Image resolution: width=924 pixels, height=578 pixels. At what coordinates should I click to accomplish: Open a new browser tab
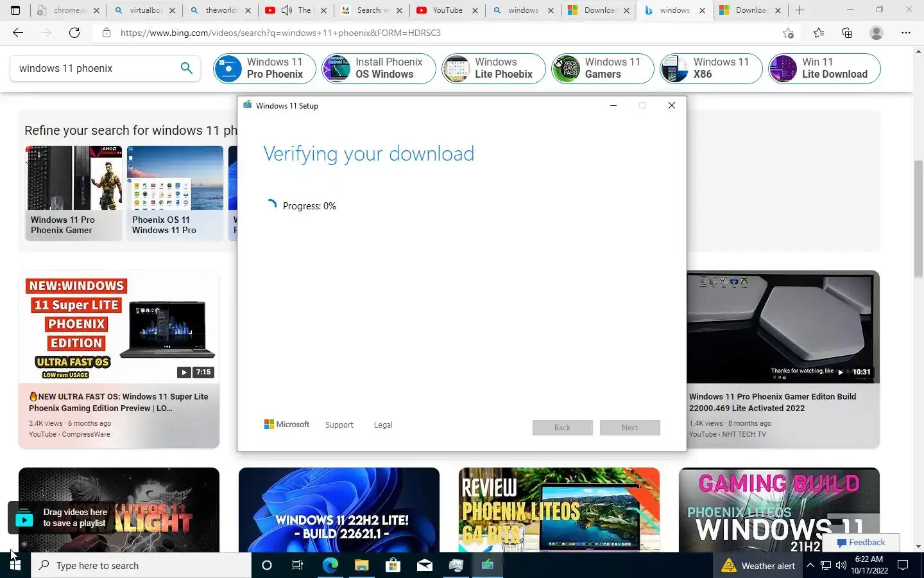tap(800, 10)
